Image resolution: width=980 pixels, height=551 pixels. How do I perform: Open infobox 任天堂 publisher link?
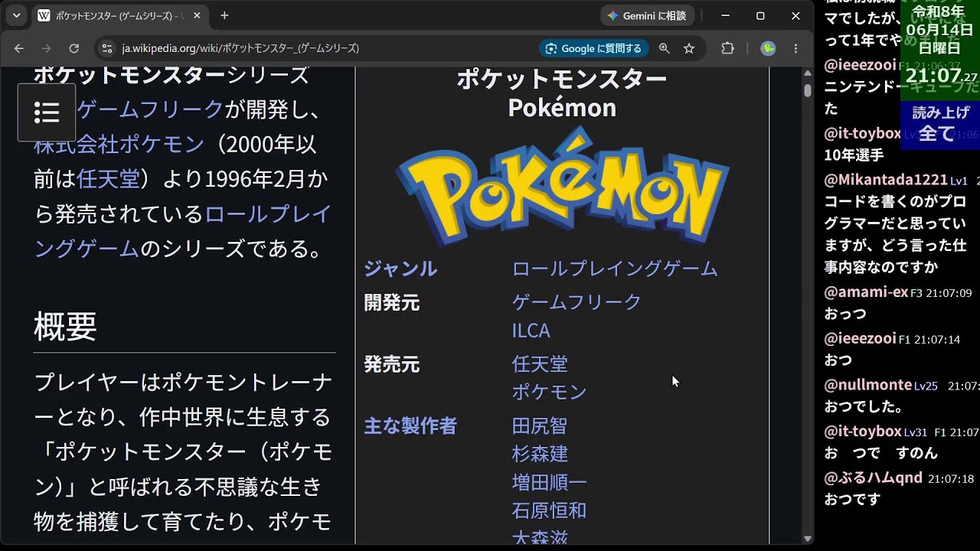[x=540, y=364]
